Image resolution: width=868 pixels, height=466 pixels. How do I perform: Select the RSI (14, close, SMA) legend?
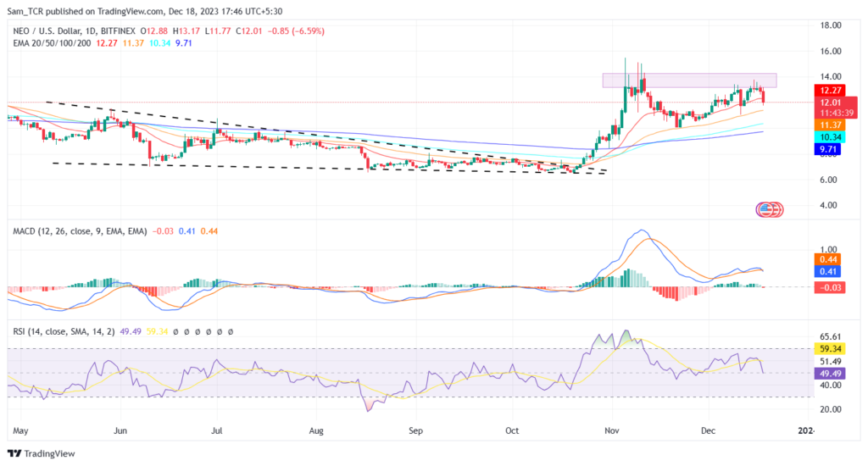tap(64, 331)
